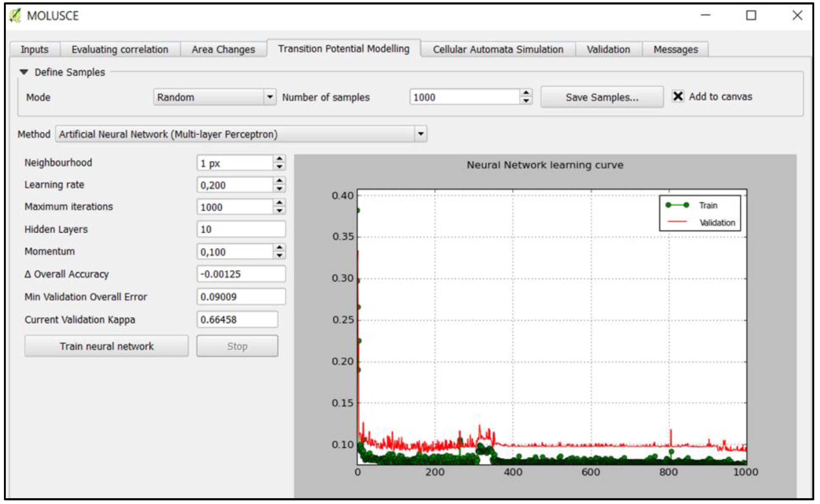Screen dimensions: 820x504
Task: Increase Number of samples with up arrow
Action: click(x=526, y=93)
